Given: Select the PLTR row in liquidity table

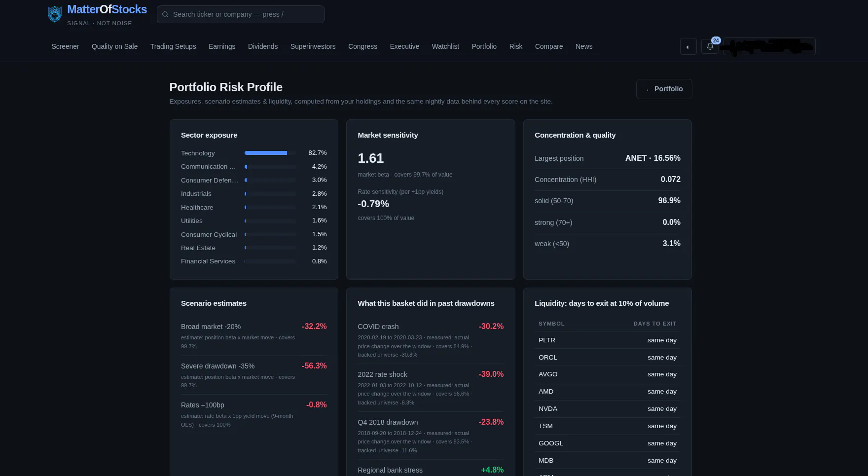Looking at the screenshot, I should click(x=608, y=340).
